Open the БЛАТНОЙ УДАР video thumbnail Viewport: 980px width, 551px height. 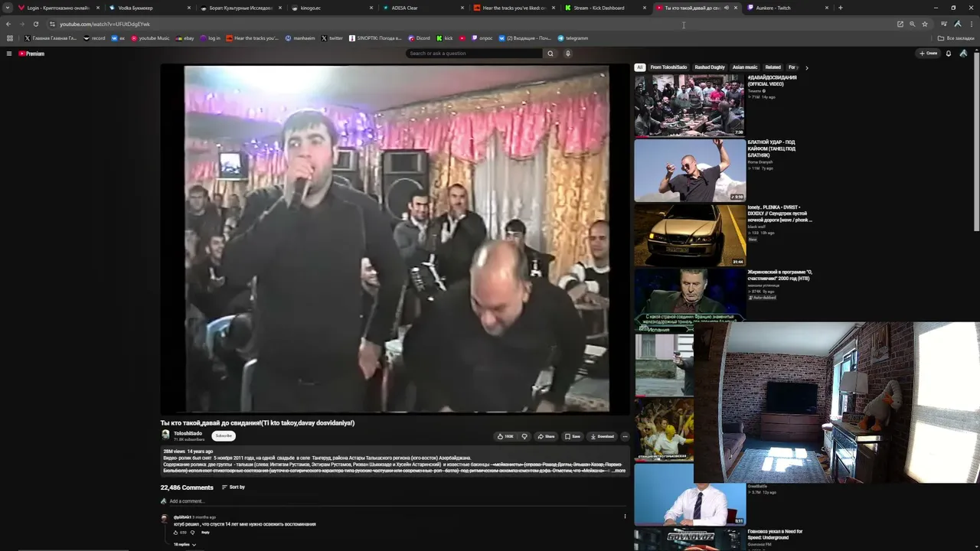click(689, 170)
